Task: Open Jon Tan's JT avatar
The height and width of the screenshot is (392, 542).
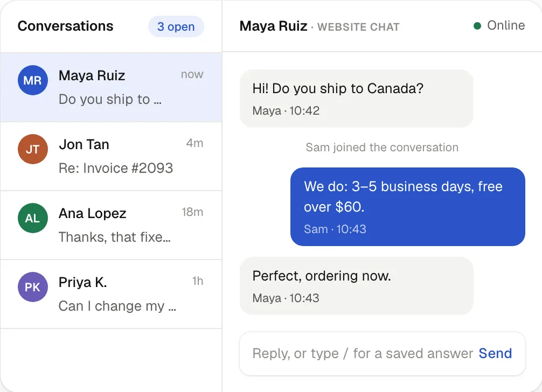Action: coord(33,149)
